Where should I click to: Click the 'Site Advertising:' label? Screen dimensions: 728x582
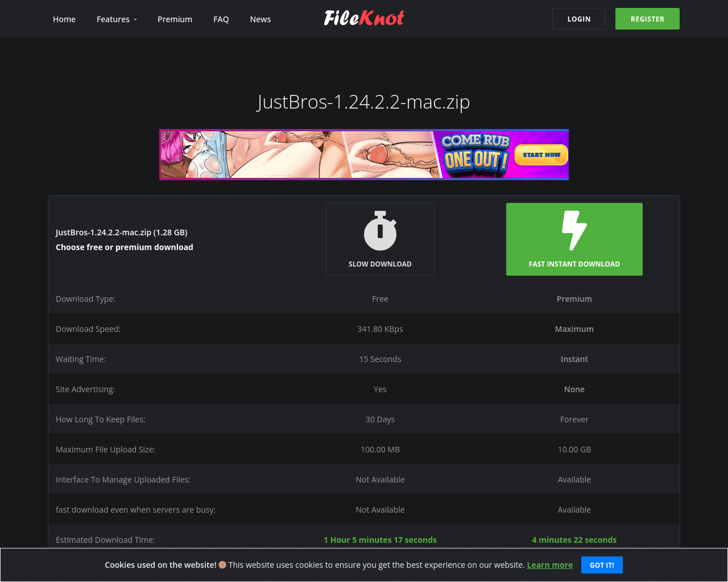85,389
